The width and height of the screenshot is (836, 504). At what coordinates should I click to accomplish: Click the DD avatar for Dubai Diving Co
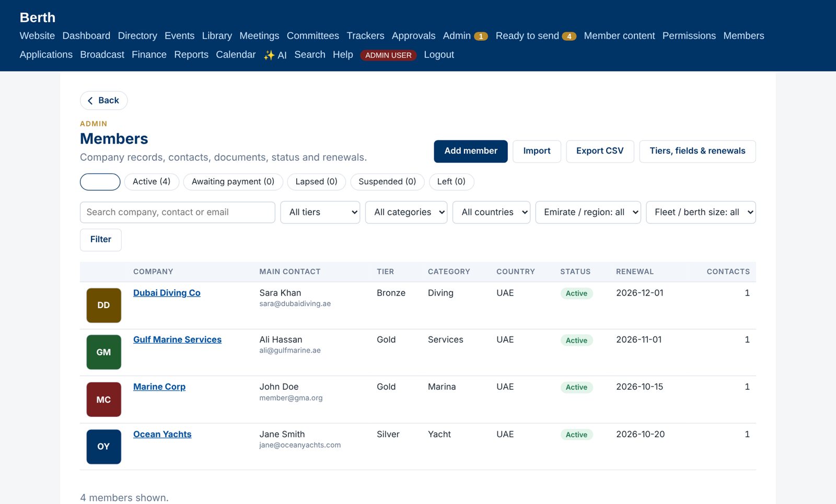[x=103, y=306]
